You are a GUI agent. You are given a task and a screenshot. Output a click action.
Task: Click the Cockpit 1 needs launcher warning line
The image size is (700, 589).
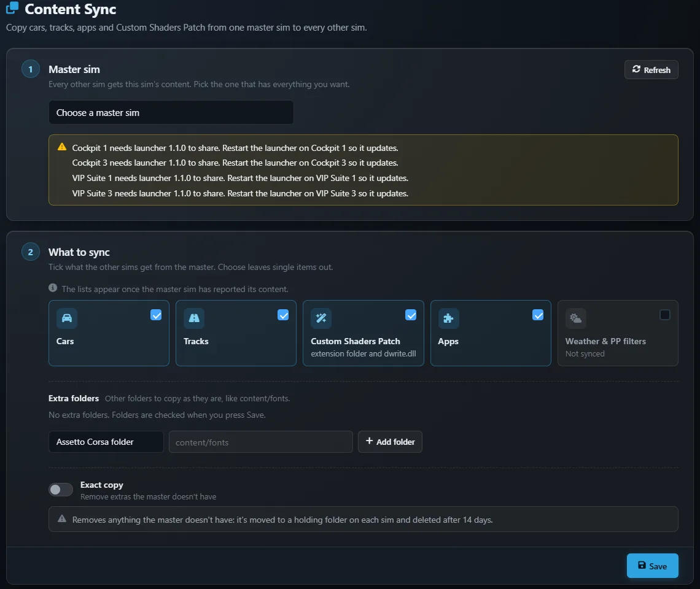pos(235,148)
